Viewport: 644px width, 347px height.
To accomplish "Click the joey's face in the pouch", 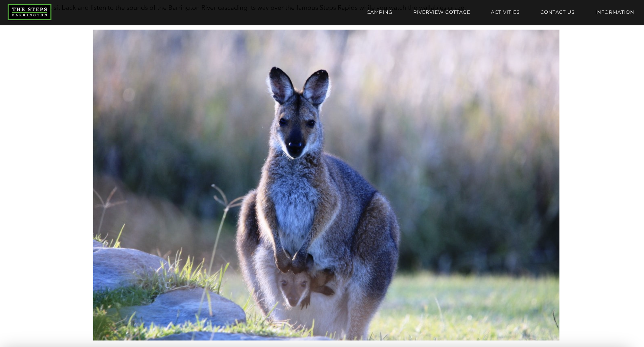I will tap(294, 290).
